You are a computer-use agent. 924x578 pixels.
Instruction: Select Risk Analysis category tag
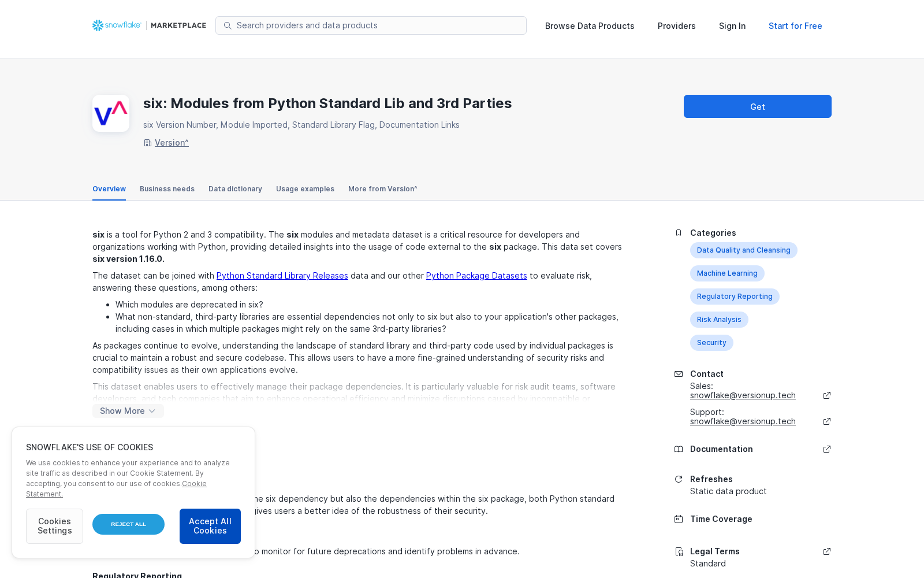point(719,320)
